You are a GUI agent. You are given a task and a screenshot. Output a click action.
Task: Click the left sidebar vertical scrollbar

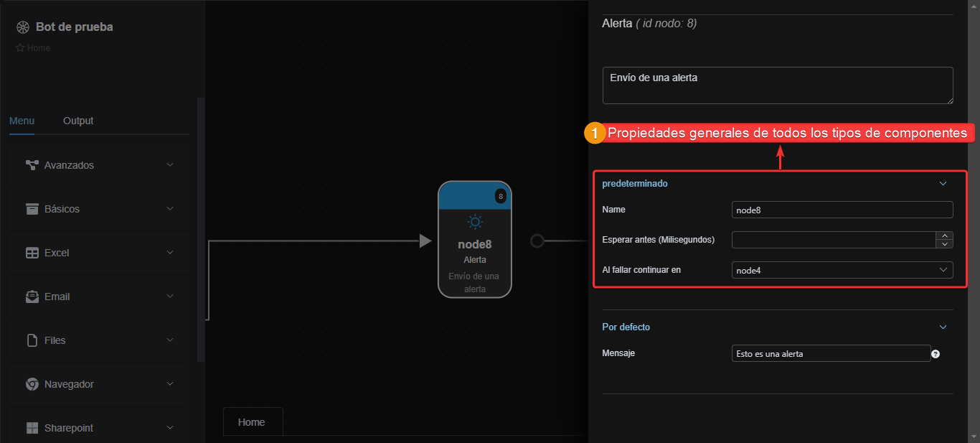[201, 230]
